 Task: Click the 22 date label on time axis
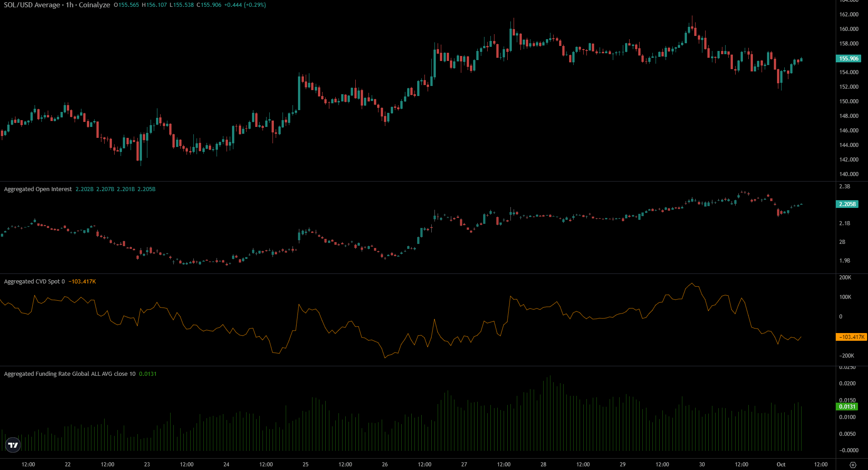click(67, 465)
